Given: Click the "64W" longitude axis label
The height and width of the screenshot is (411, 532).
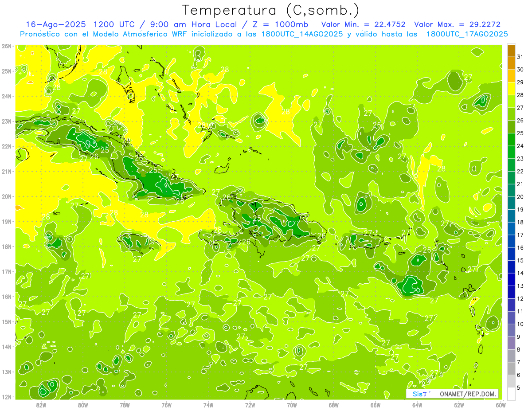Looking at the screenshot, I should coord(417,404).
